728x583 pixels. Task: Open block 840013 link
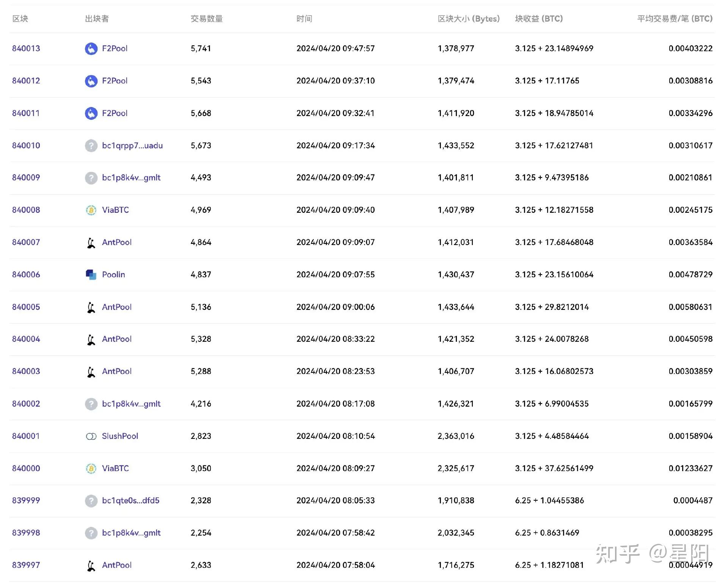tap(26, 49)
